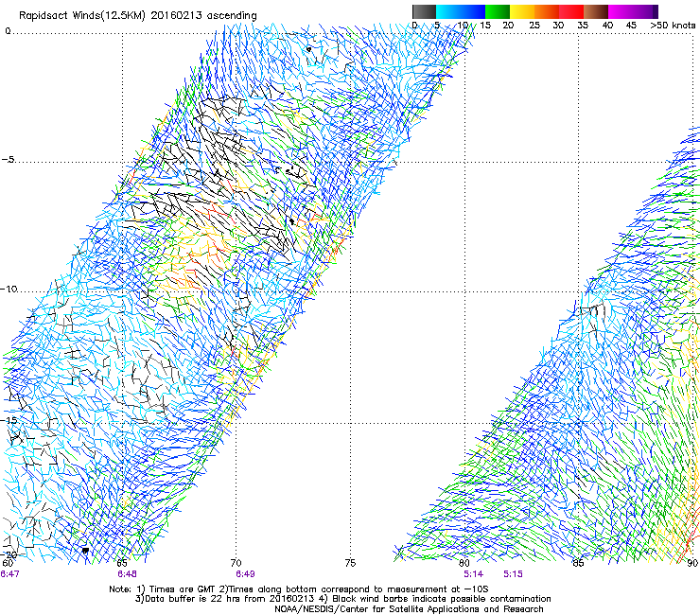Click the '25' legend speed label
Screen dimensions: 700x615
point(534,26)
